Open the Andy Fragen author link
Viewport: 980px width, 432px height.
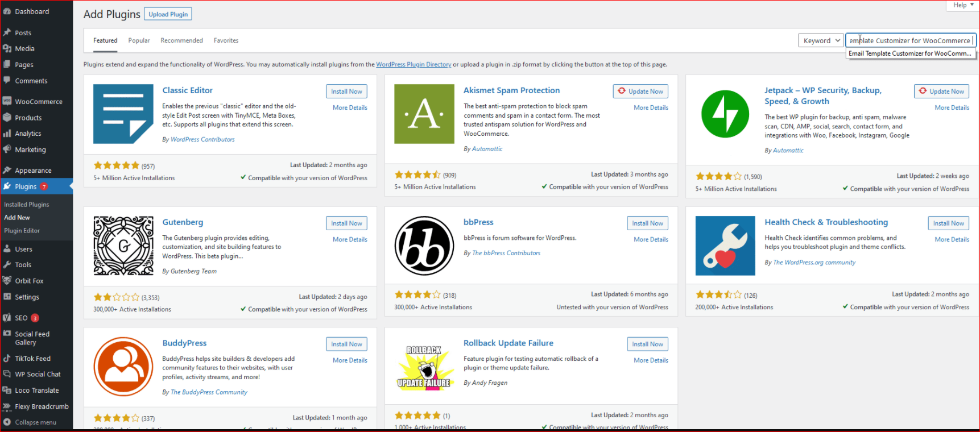pyautogui.click(x=490, y=383)
